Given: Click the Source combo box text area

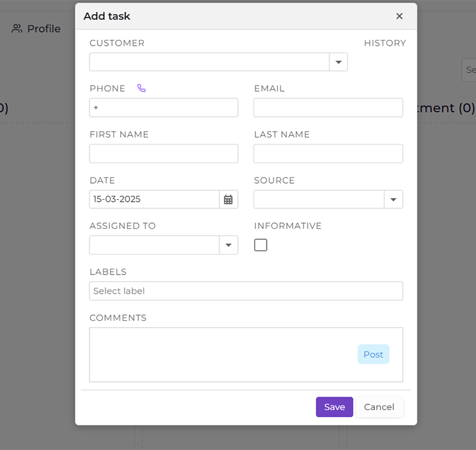Looking at the screenshot, I should [319, 199].
